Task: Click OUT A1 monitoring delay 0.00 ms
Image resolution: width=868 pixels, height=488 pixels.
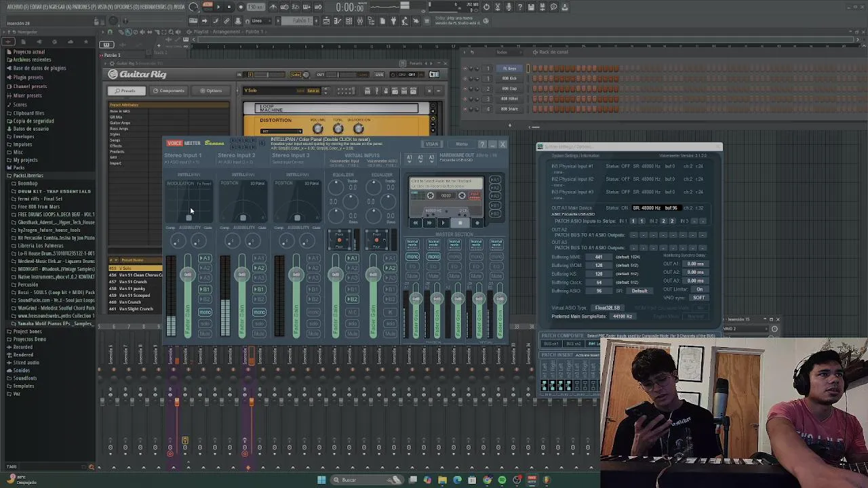Action: coord(694,264)
